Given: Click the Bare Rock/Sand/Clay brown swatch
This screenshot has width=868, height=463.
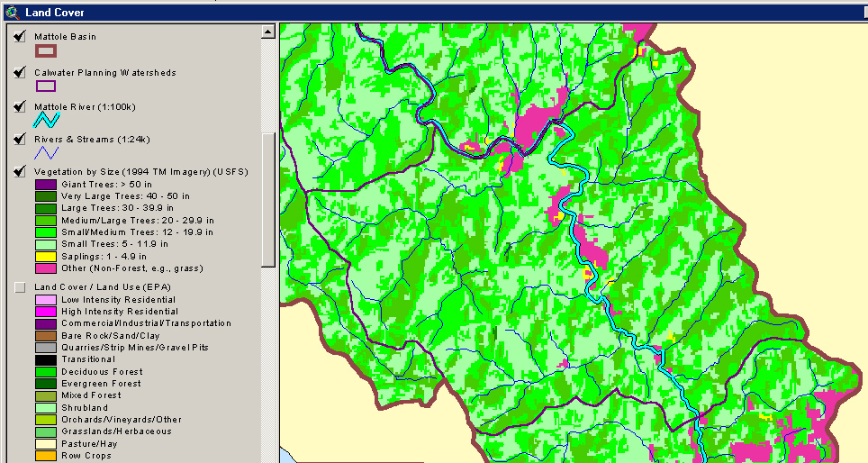Looking at the screenshot, I should click(46, 336).
